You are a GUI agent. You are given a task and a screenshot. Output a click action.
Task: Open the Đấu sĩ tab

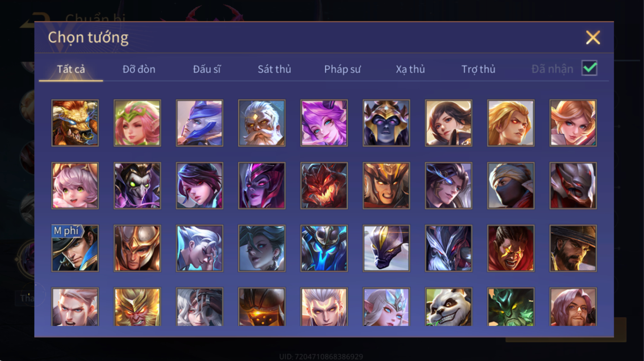coord(207,69)
